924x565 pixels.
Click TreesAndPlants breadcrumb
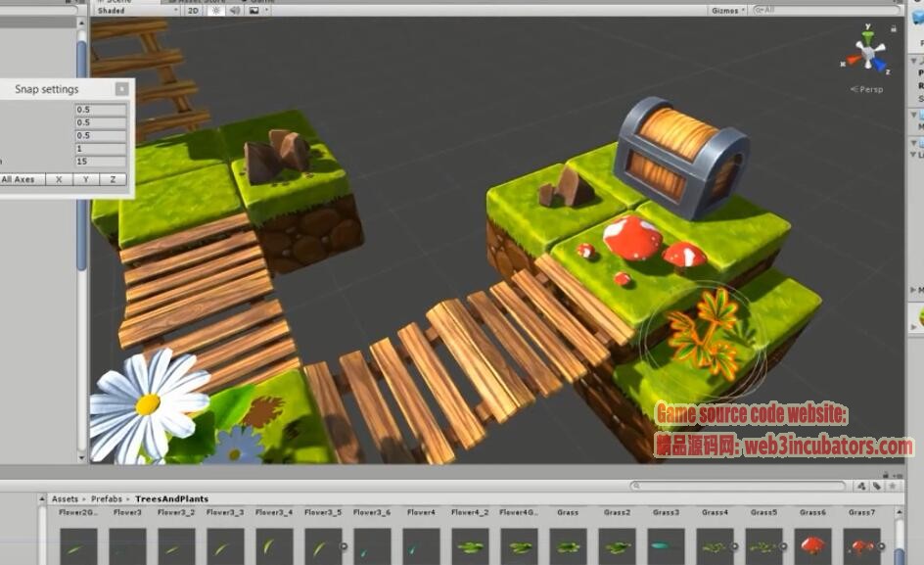click(171, 499)
